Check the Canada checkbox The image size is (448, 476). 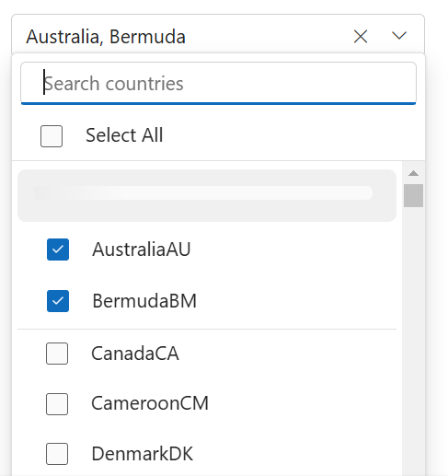click(57, 354)
